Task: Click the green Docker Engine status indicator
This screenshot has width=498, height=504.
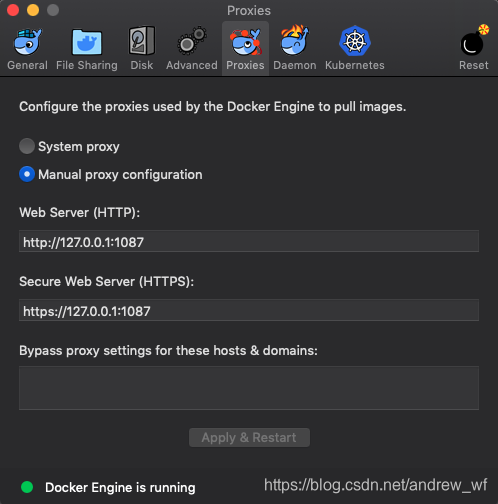Action: point(27,487)
